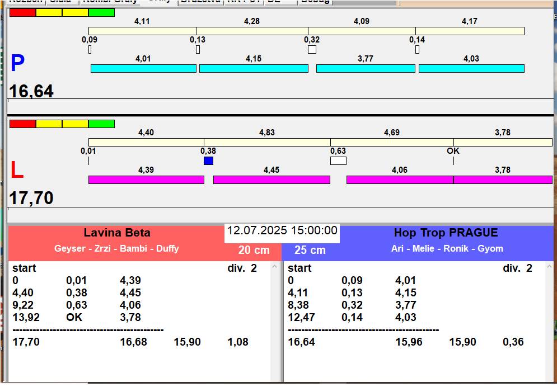Click the cream segment labeled 4,69 in lane L
Screen dimensions: 557x392
[x=392, y=142]
